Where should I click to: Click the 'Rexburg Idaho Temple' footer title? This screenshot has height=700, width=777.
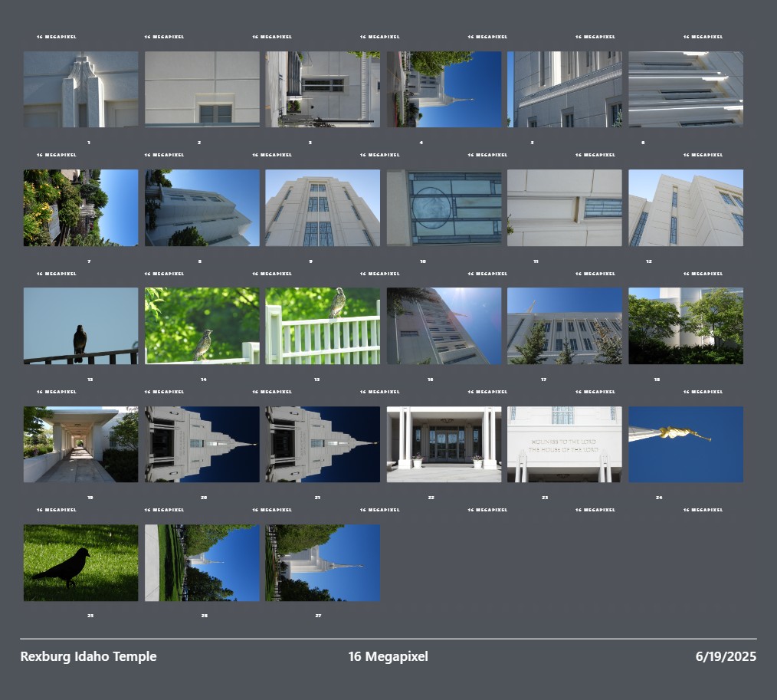88,656
